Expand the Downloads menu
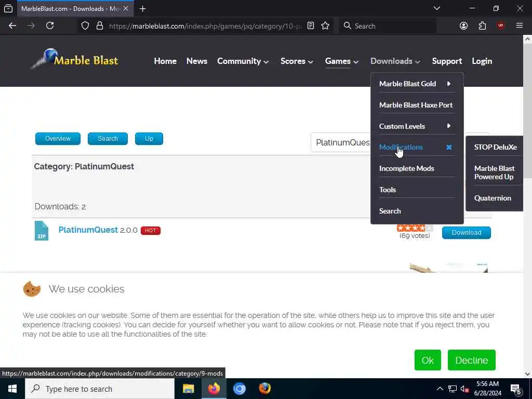Screen dimensions: 532x399 point(395,61)
